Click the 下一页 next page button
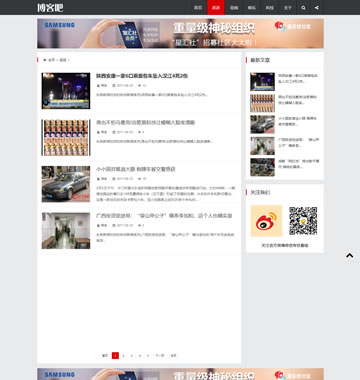Screen dimensions: 360x380 click(x=160, y=356)
